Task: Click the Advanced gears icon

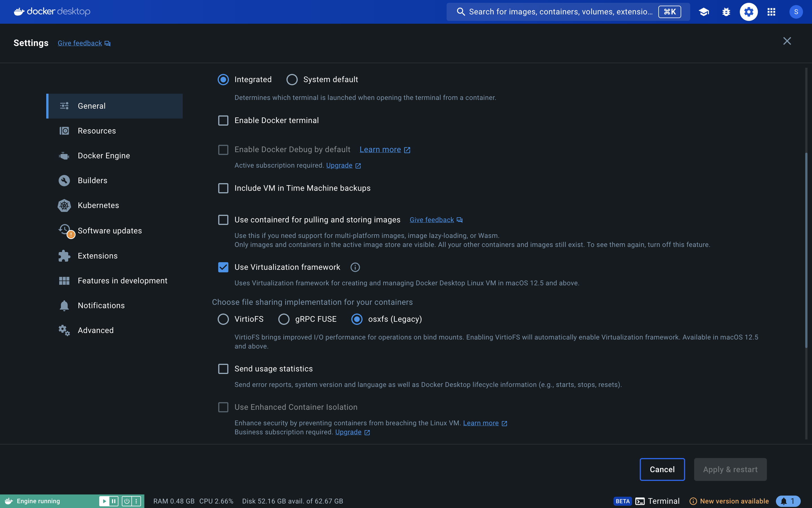Action: 64,330
